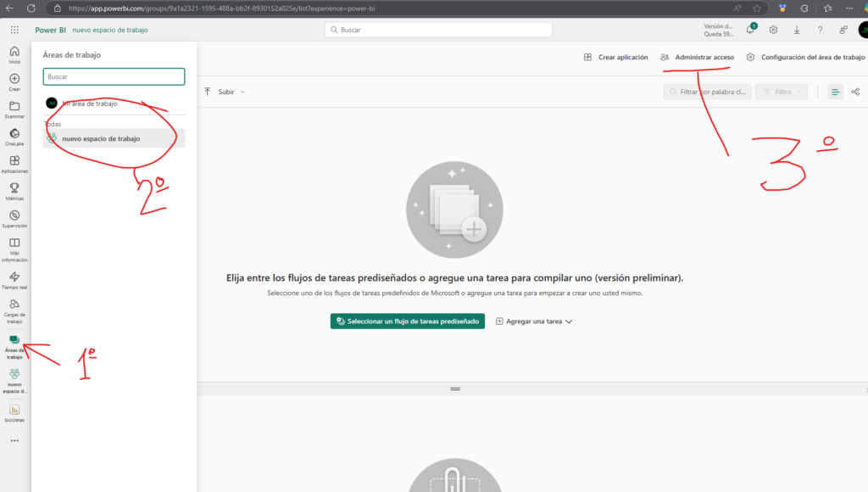Click the notifications bell icon
The width and height of the screenshot is (868, 492).
point(750,30)
